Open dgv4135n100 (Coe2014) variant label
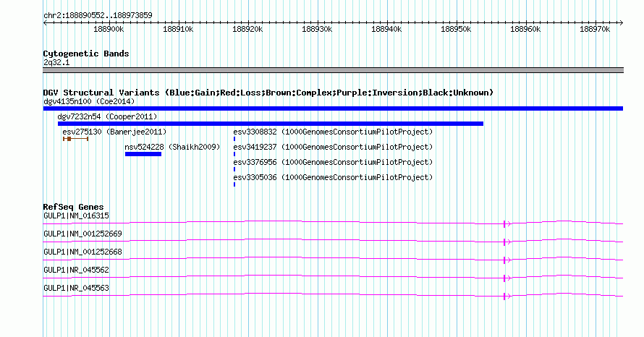Image resolution: width=644 pixels, height=337 pixels. point(89,101)
